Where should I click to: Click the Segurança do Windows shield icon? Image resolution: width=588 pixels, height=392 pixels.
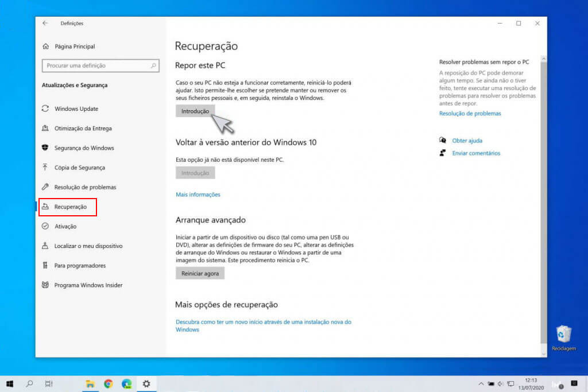[x=45, y=148]
